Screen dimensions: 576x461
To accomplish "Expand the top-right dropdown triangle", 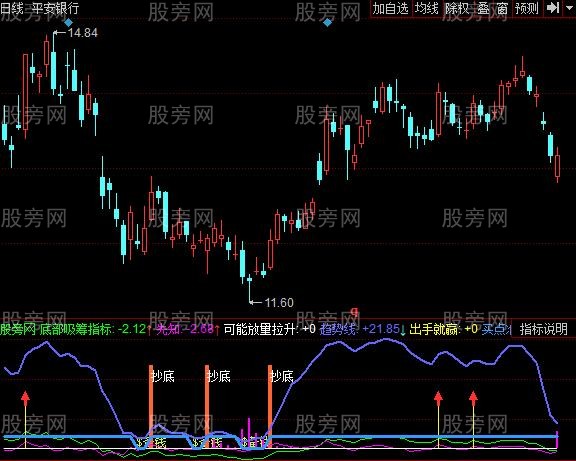I will point(570,8).
